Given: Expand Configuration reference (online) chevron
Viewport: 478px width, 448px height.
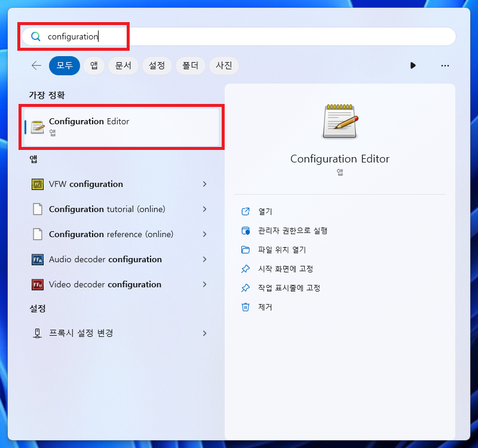Looking at the screenshot, I should point(204,234).
